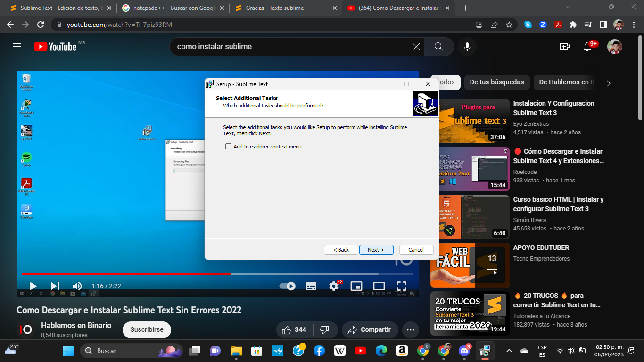Click the Back button in Setup
Screen dimensions: 644x362
(x=341, y=250)
